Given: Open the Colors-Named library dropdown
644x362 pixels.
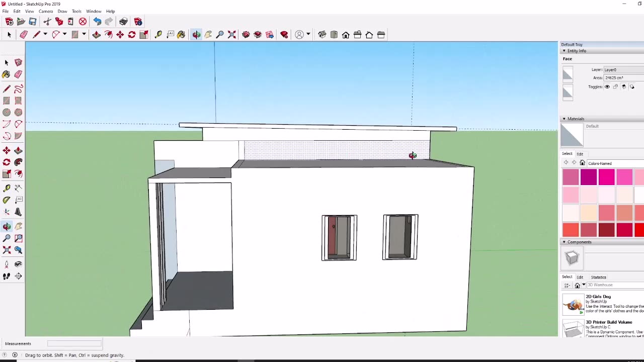Looking at the screenshot, I should pos(615,163).
